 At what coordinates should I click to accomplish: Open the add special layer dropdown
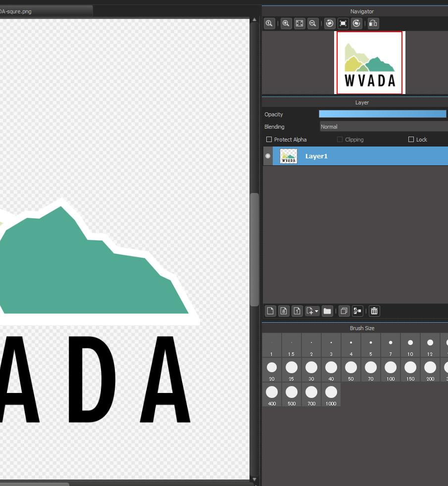[x=312, y=311]
